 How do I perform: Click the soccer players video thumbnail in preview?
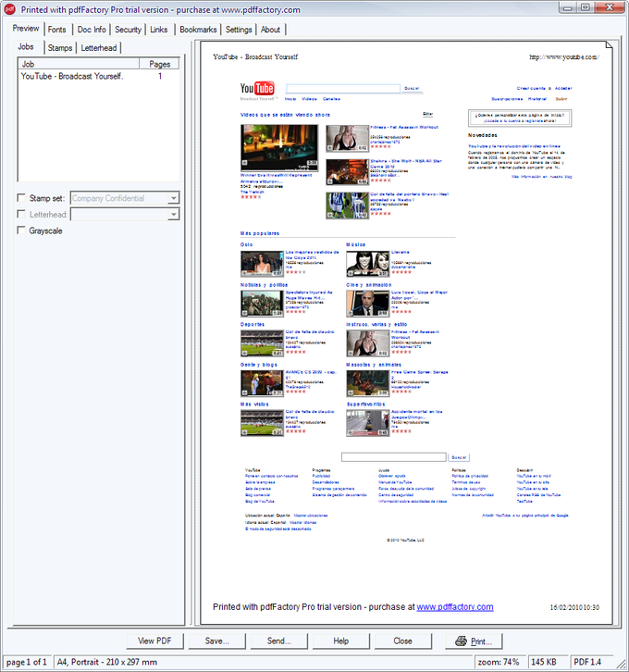coord(347,205)
